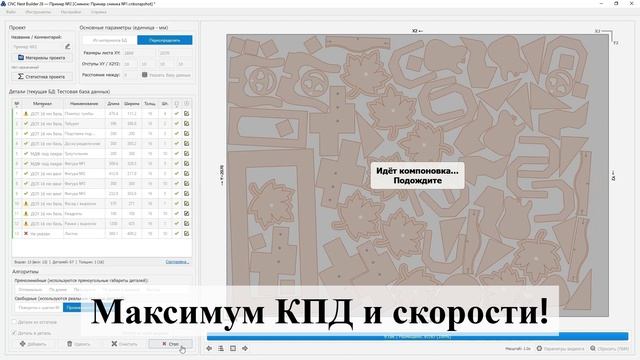Viewport: 640px width, 360px height.
Task: Select the 'Листик' part name cell
Action: (84, 233)
